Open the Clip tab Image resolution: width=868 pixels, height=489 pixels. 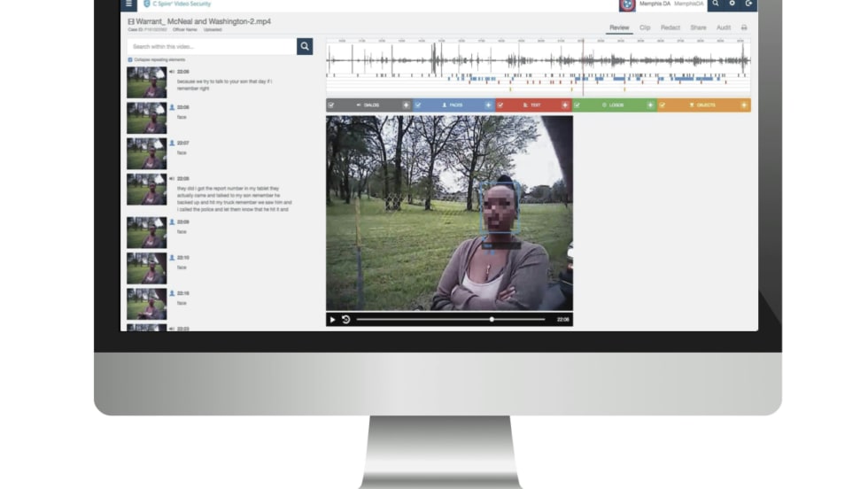point(645,27)
